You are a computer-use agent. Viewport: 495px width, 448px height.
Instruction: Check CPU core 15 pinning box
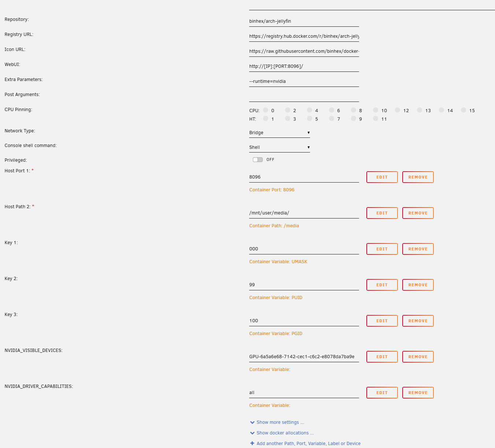click(463, 110)
